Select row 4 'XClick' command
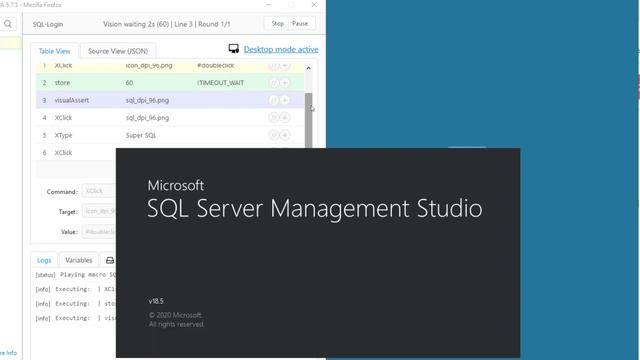Screen dimensions: 640x360 coord(170,118)
